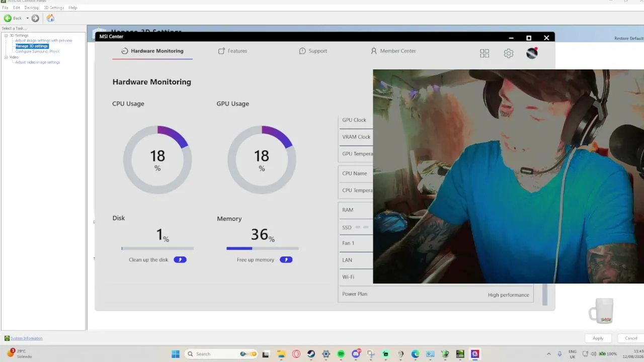Viewport: 644px width, 362px height.
Task: Open the Support tab
Action: coord(313,51)
